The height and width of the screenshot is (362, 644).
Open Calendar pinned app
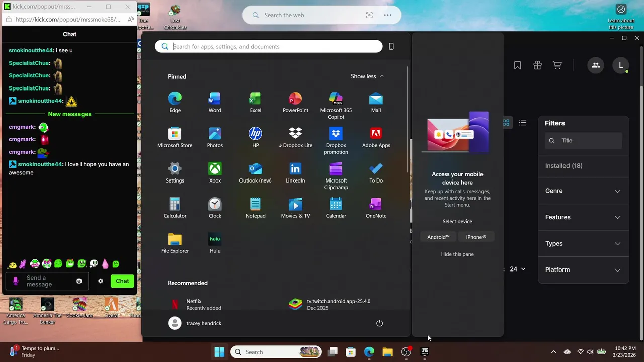coord(336,208)
